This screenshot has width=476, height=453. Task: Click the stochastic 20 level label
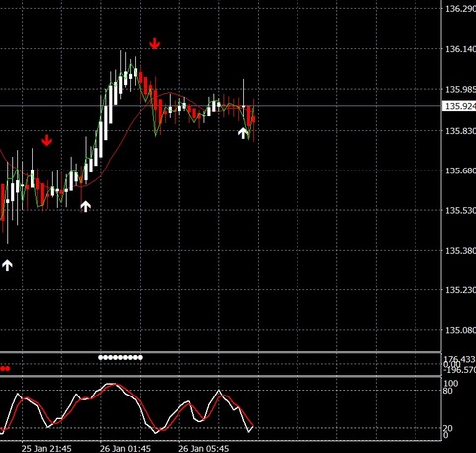pyautogui.click(x=448, y=428)
